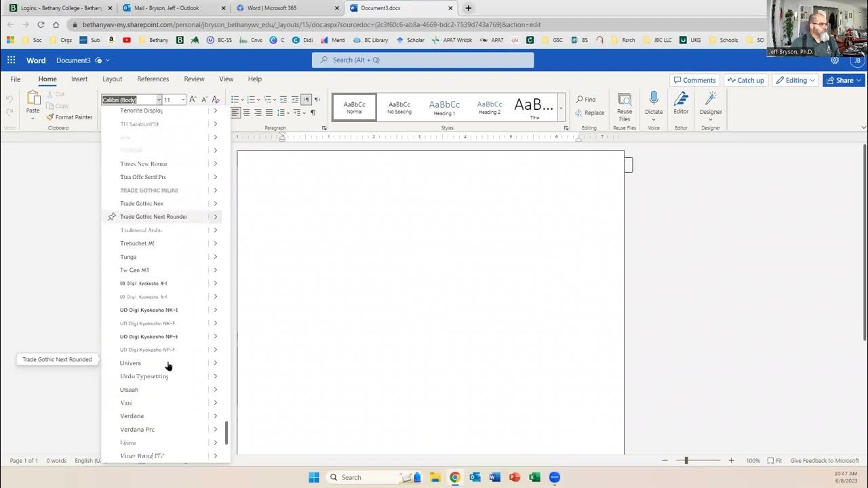The width and height of the screenshot is (868, 488).
Task: Justify the paragraph text
Action: [269, 113]
